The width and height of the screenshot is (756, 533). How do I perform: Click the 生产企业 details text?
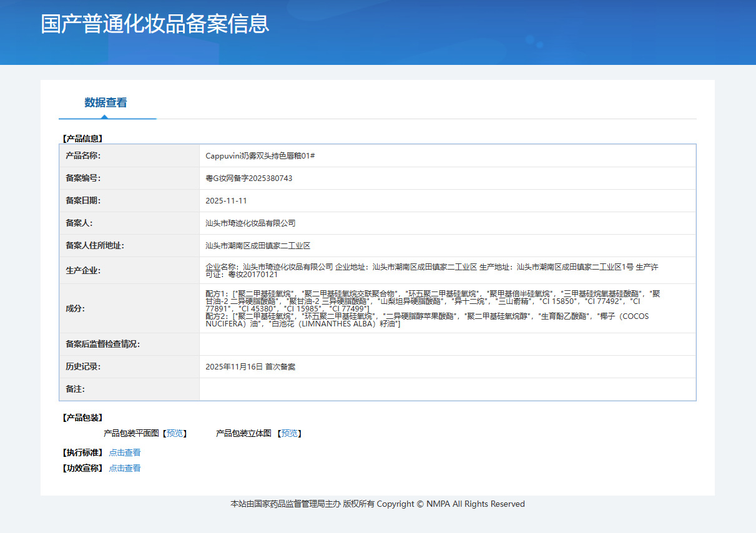pyautogui.click(x=431, y=271)
